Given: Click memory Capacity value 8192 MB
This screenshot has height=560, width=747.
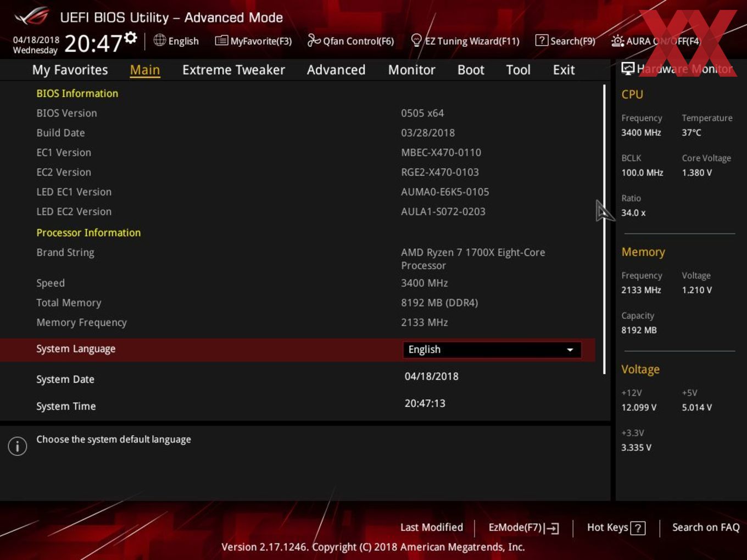Looking at the screenshot, I should tap(639, 330).
